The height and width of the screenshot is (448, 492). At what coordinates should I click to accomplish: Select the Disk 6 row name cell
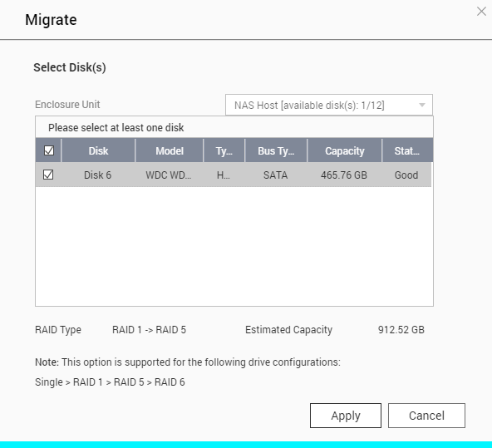pyautogui.click(x=97, y=175)
